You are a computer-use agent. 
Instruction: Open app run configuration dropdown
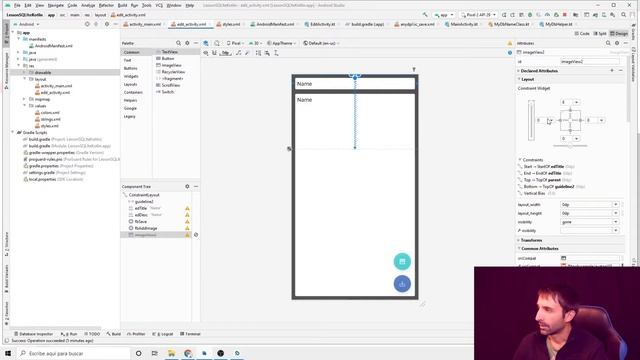(444, 15)
